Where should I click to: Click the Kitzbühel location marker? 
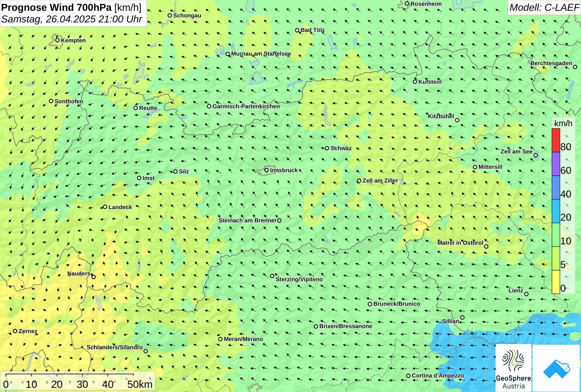(x=457, y=120)
